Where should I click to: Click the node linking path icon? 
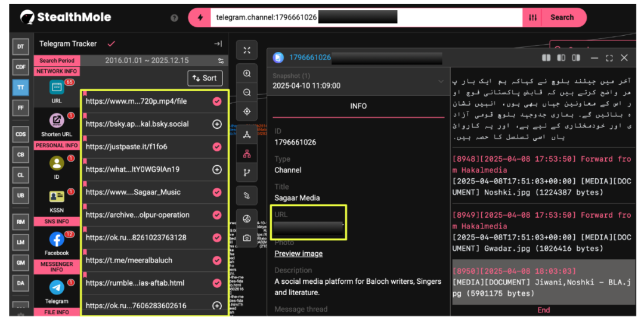pos(247,196)
